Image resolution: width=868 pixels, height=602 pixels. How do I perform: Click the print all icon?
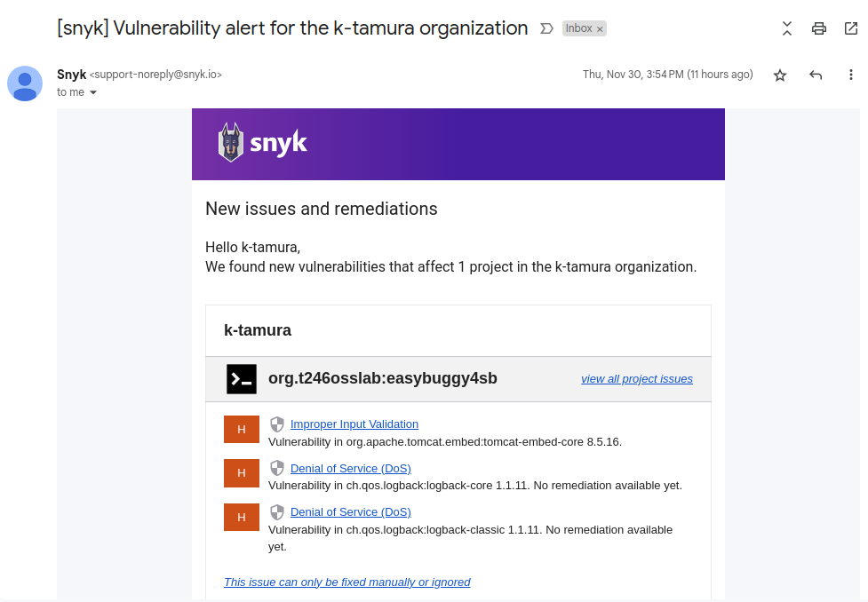(818, 28)
